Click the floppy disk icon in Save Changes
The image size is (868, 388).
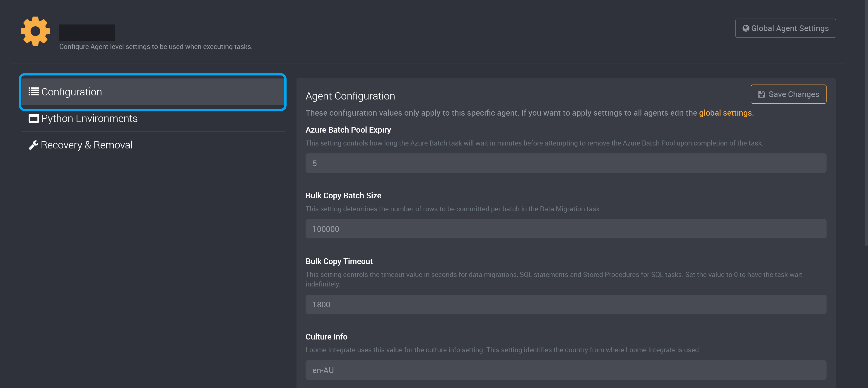click(761, 94)
